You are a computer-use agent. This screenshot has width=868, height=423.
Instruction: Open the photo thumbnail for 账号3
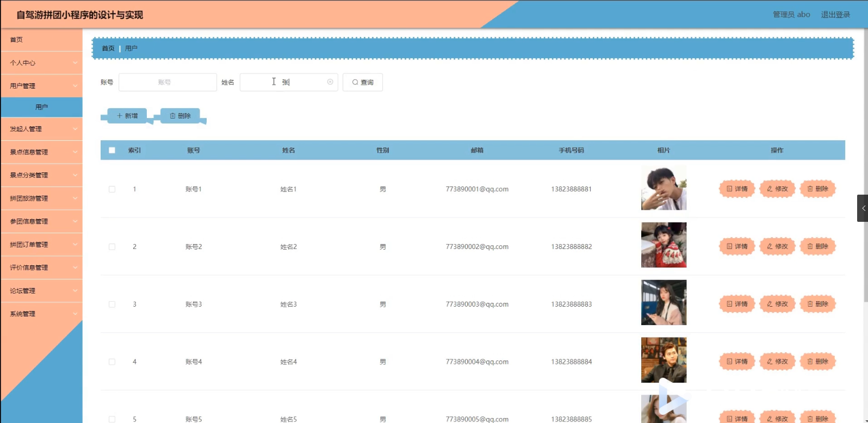coord(664,303)
